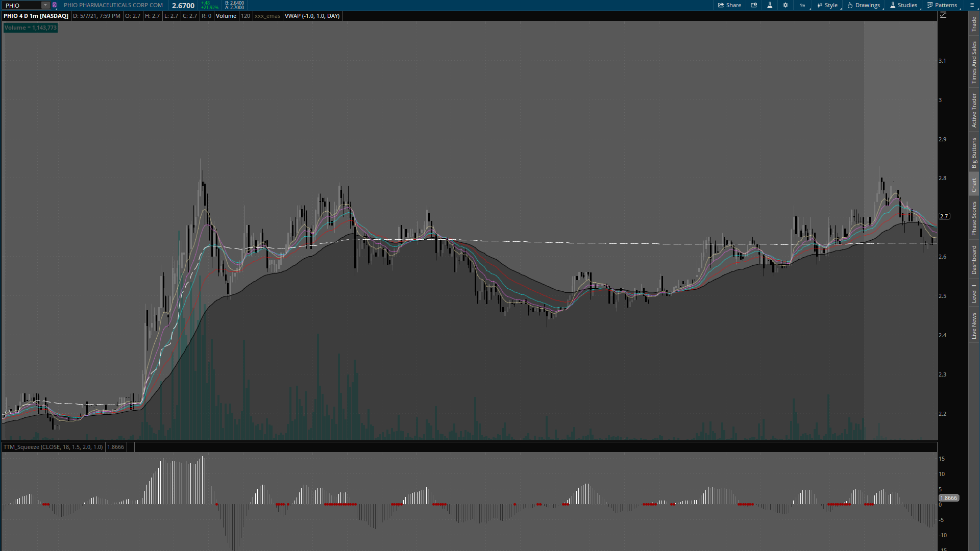Image resolution: width=980 pixels, height=551 pixels.
Task: Open the flask Edit Studies icon
Action: pos(770,5)
